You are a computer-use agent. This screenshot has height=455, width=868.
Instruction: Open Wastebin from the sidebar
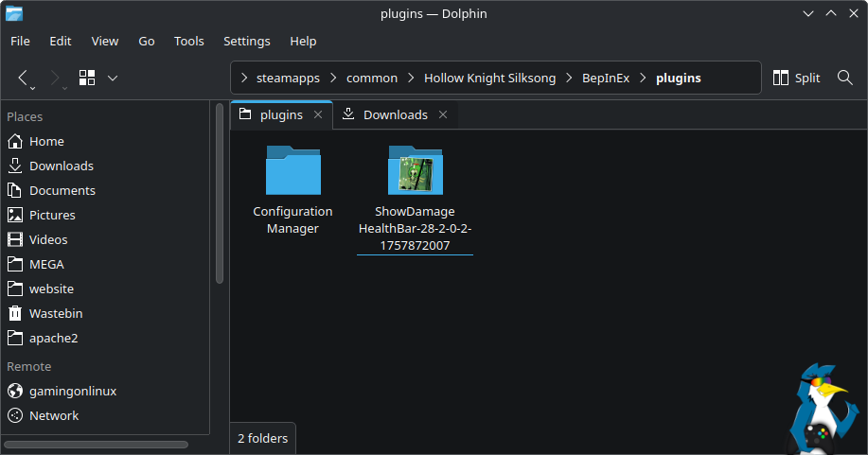tap(55, 313)
